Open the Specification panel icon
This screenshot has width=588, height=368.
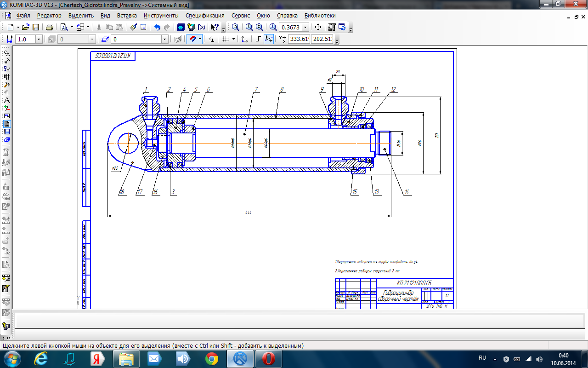tap(6, 123)
